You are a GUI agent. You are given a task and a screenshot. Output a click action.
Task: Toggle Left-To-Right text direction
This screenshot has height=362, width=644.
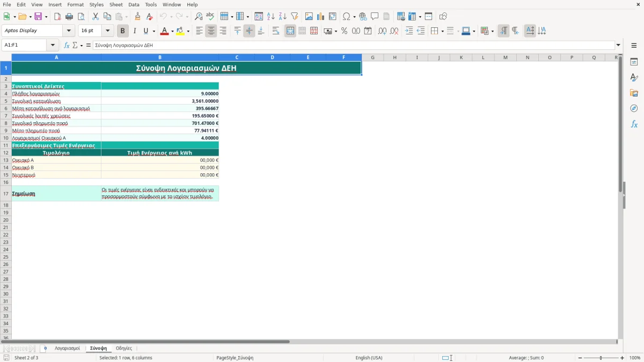503,31
